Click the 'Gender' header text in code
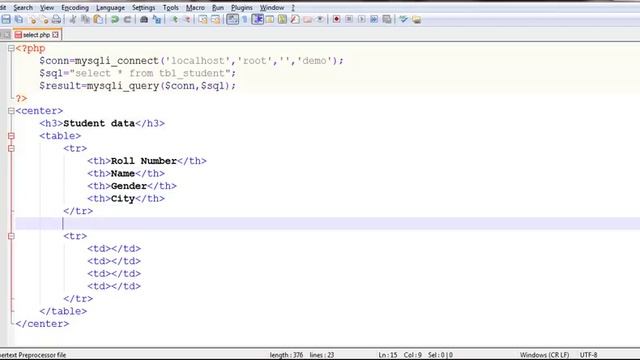The width and height of the screenshot is (640, 360). (x=129, y=186)
